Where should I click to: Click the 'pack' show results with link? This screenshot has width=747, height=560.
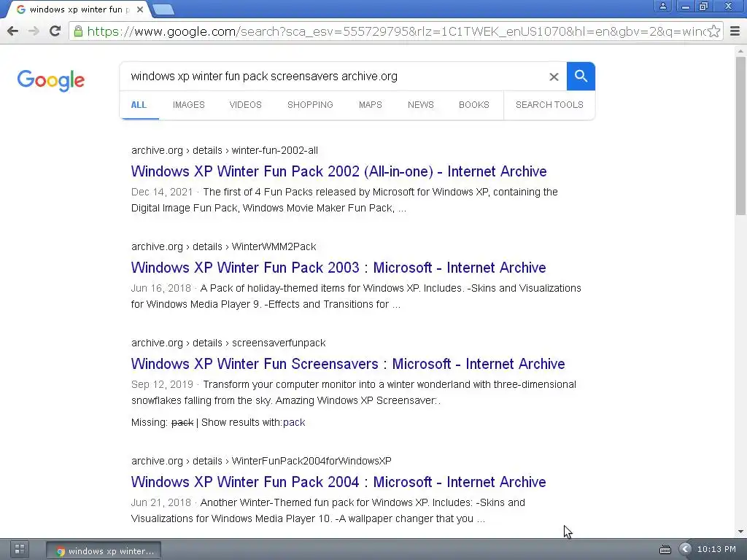tap(294, 422)
